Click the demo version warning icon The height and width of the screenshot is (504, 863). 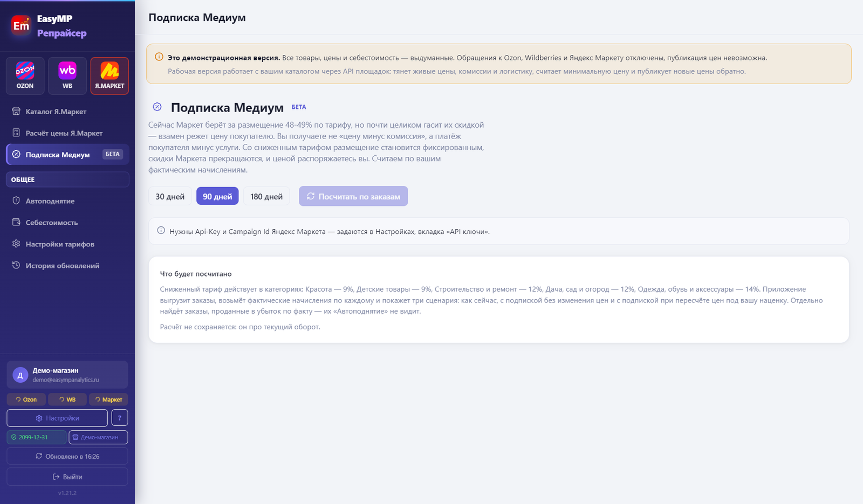[x=159, y=57]
